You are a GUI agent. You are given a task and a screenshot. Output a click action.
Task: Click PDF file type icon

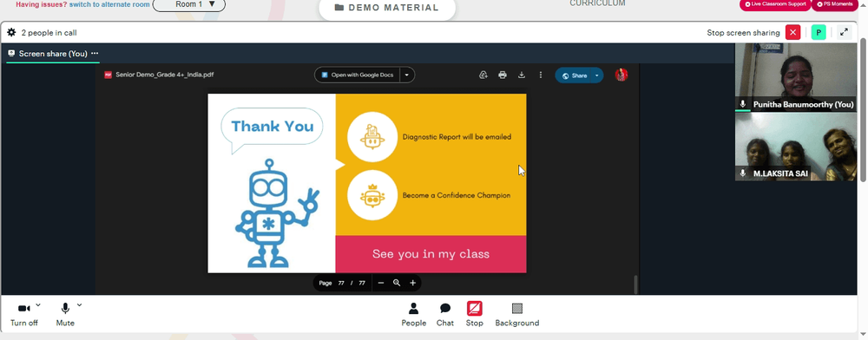pos(108,75)
